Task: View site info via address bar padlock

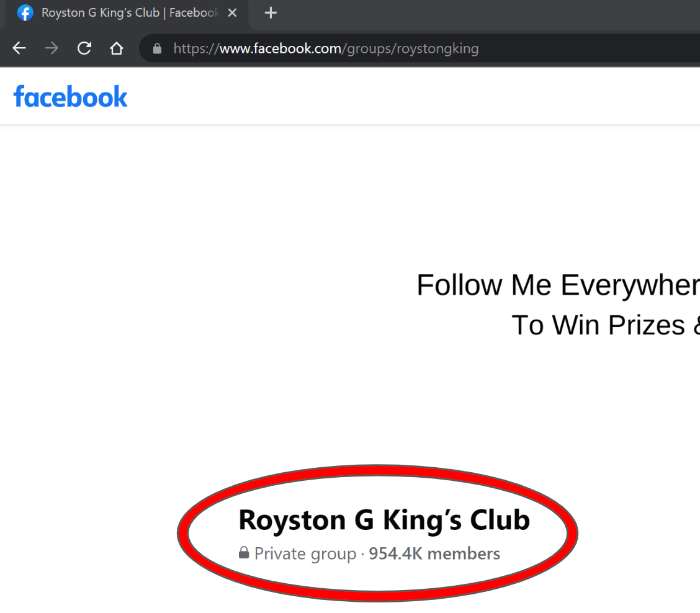Action: (x=157, y=48)
